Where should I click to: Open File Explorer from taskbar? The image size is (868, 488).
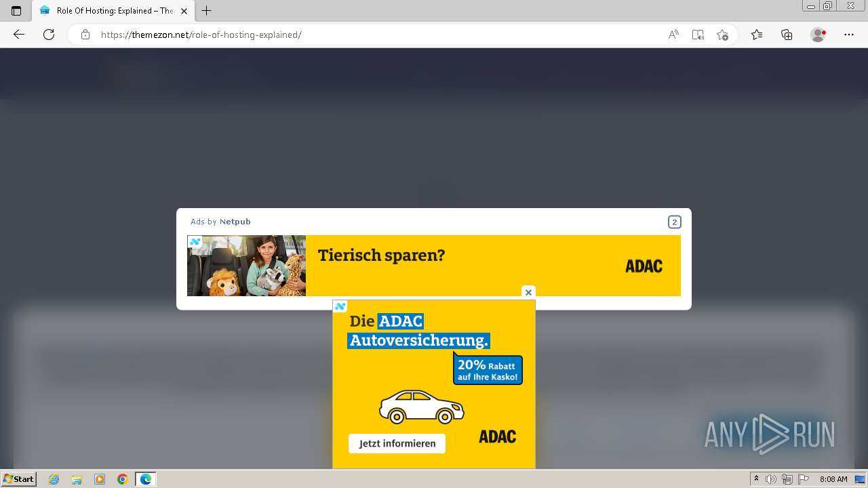[77, 479]
